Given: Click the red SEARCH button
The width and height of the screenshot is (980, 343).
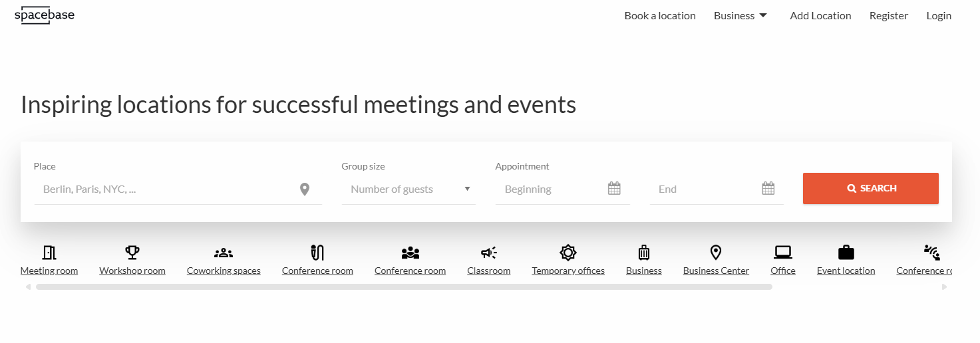Looking at the screenshot, I should [871, 189].
